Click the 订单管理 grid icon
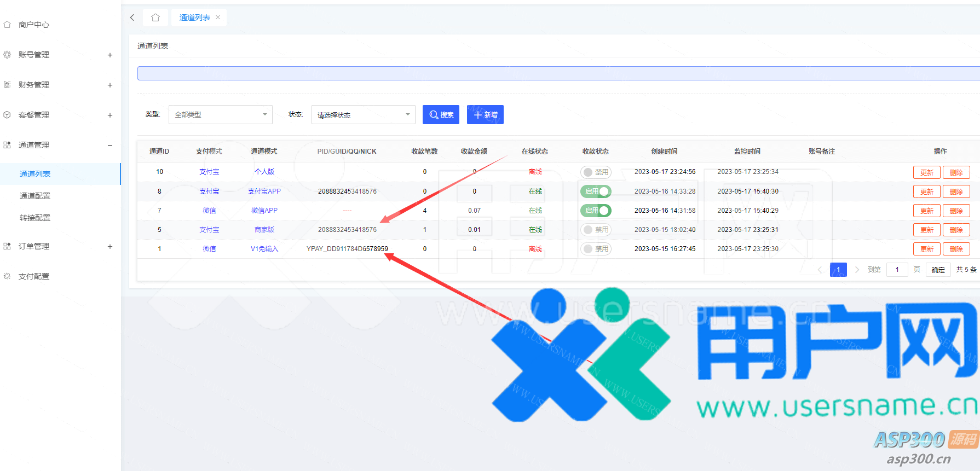The image size is (980, 471). (x=7, y=246)
